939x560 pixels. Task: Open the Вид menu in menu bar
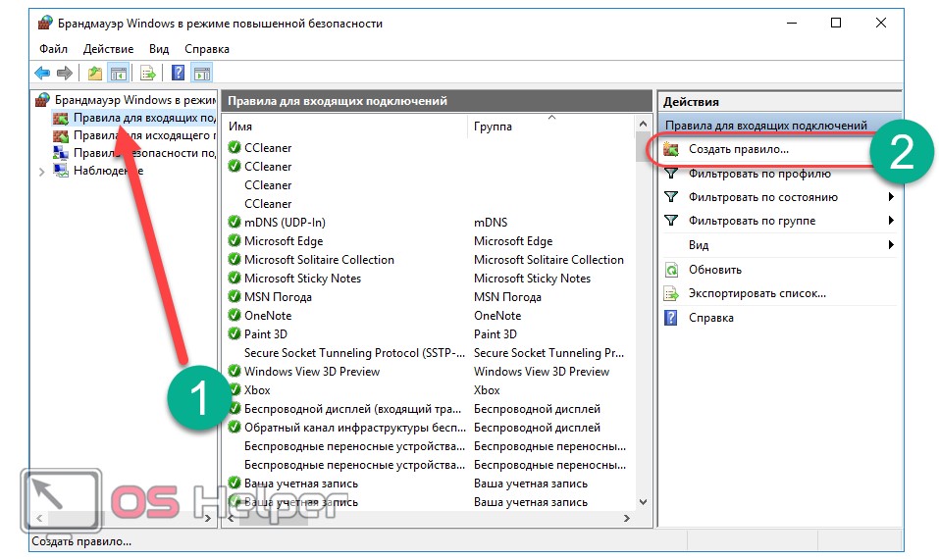point(159,48)
